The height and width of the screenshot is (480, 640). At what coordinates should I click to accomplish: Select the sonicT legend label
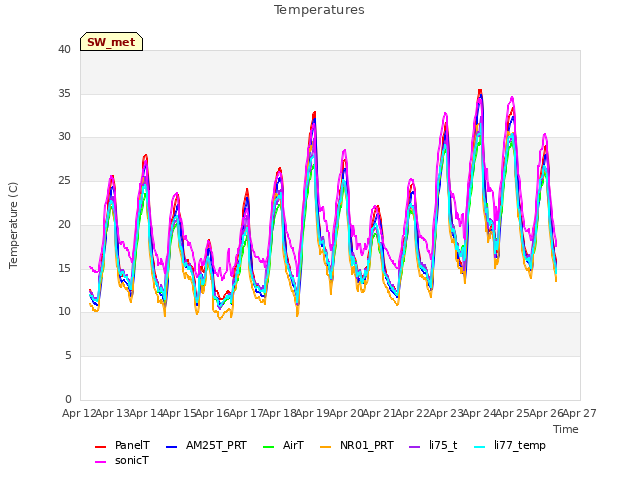[132, 460]
